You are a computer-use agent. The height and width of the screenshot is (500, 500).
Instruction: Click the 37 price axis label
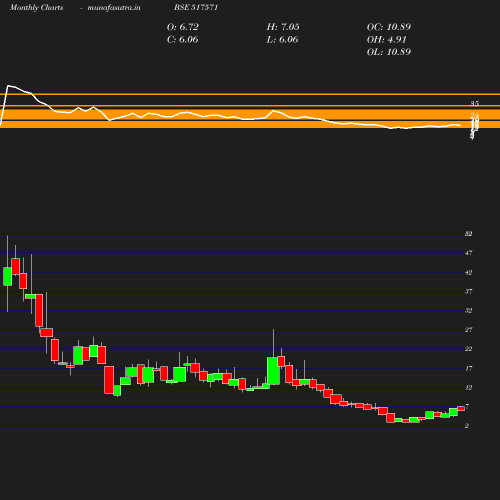coord(469,291)
